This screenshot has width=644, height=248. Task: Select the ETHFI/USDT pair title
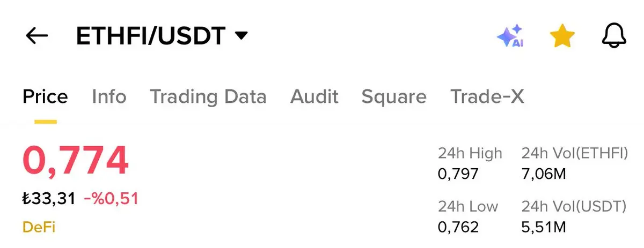(150, 36)
